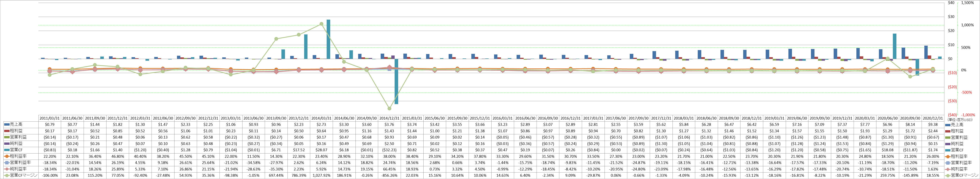Select the 1,027.92% CF margin cell
This screenshot has height=179, width=980.
tap(321, 175)
